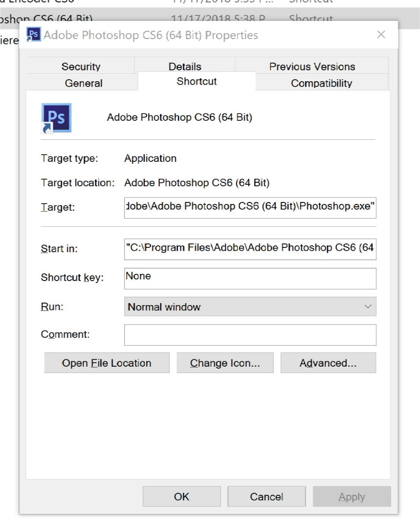Click the 'Target type:' label

tap(70, 158)
